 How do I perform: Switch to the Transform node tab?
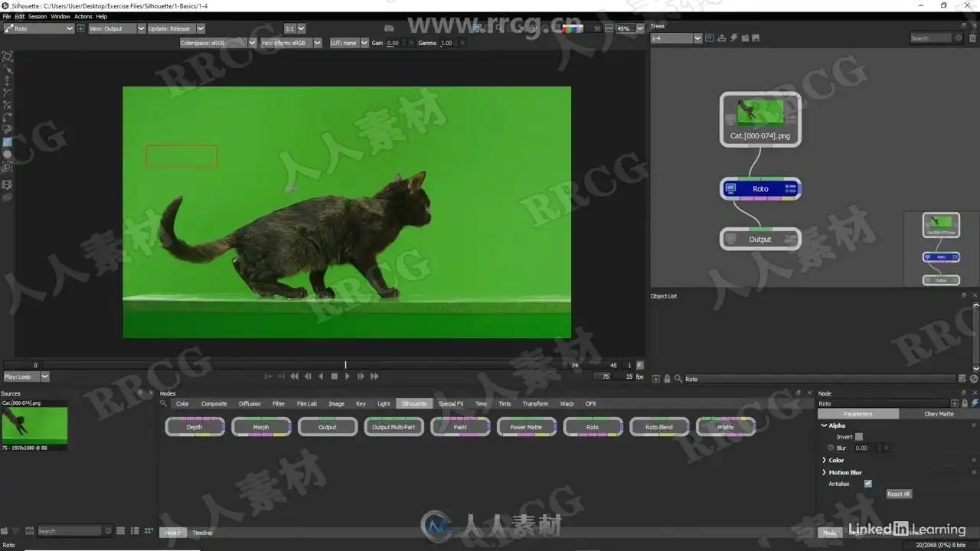point(535,403)
